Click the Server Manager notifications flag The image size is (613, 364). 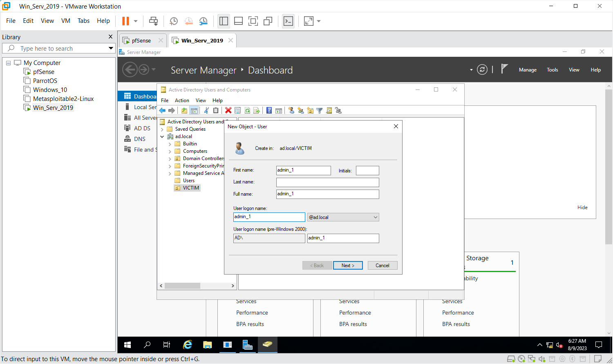click(x=504, y=69)
